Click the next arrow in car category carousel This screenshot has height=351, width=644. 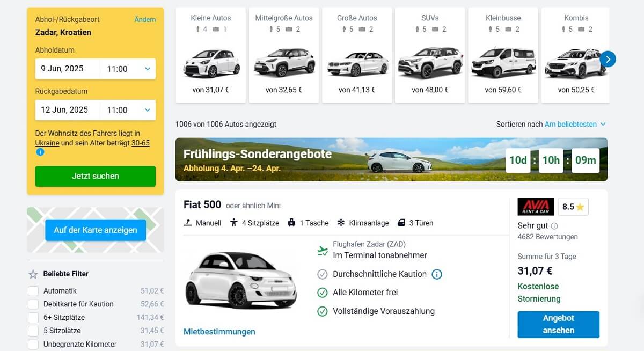[x=608, y=59]
